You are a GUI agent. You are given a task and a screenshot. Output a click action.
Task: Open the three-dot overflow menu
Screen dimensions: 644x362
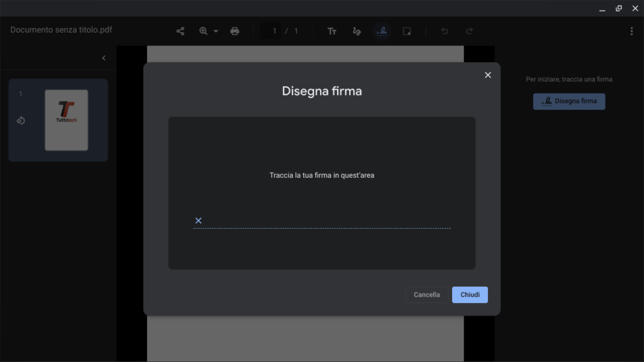pos(631,30)
